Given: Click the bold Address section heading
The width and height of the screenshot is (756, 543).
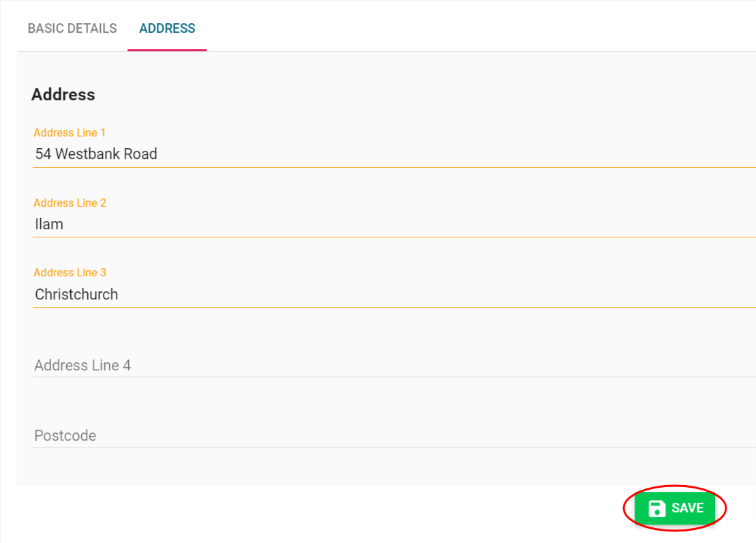Looking at the screenshot, I should pyautogui.click(x=63, y=95).
